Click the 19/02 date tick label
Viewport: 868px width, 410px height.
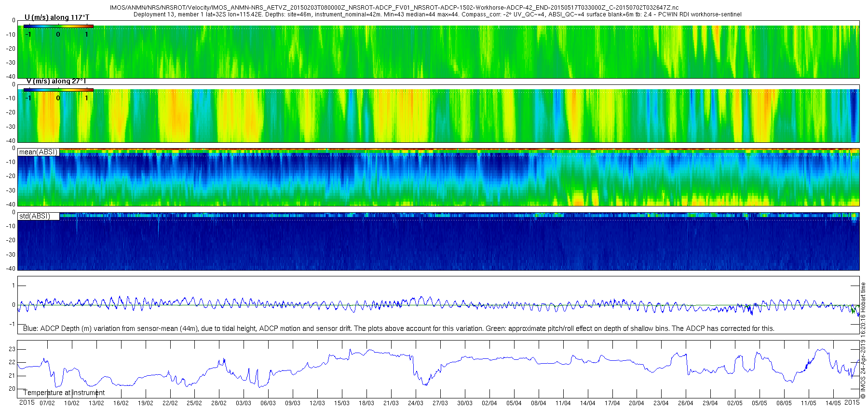coord(146,403)
